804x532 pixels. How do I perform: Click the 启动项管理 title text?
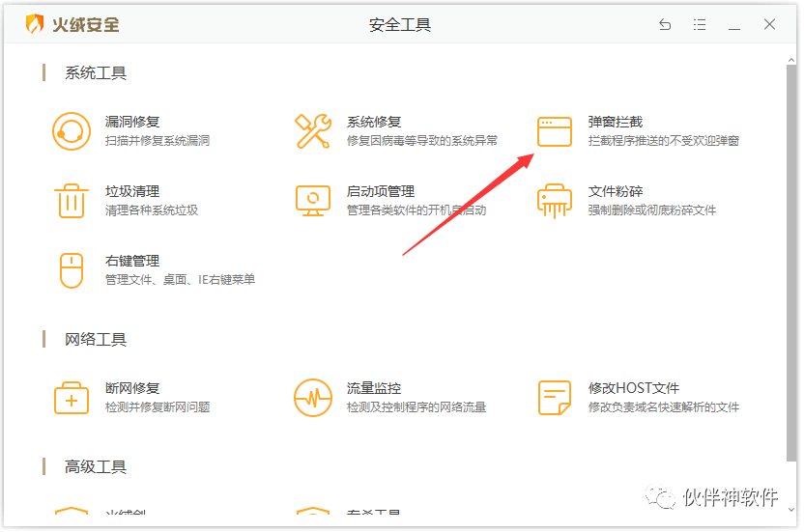381,192
